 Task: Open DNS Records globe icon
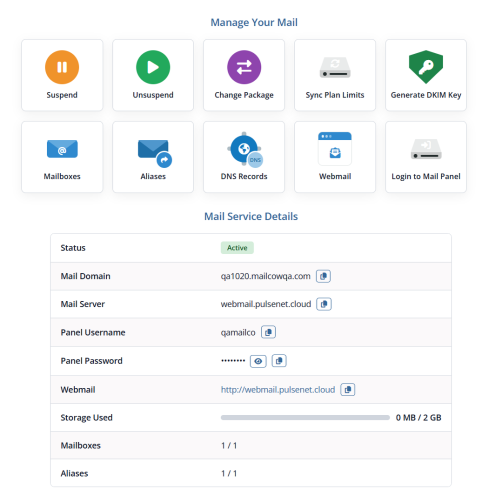coord(245,149)
